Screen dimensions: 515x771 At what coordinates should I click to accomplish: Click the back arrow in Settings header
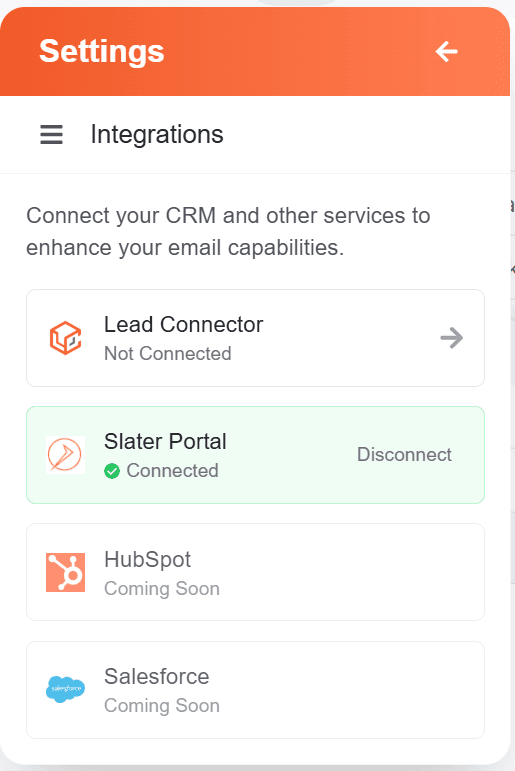click(447, 51)
